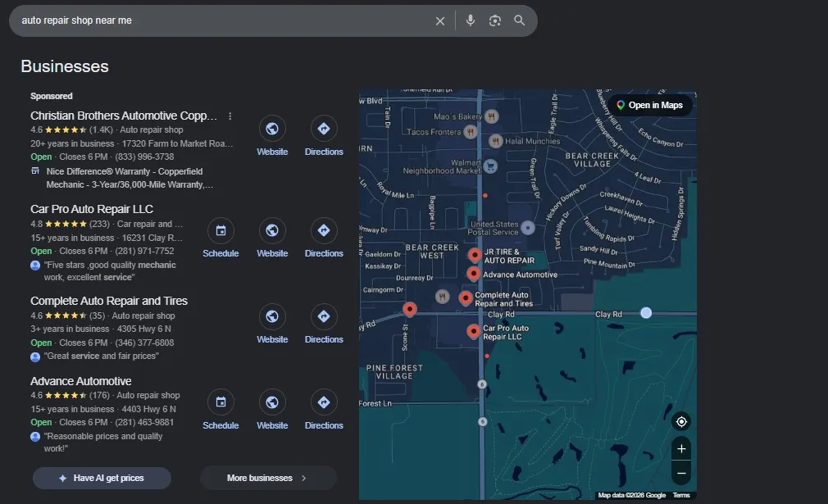Screen dimensions: 828x504
Task: Open more options for Christian Brothers ad
Action: [x=230, y=116]
